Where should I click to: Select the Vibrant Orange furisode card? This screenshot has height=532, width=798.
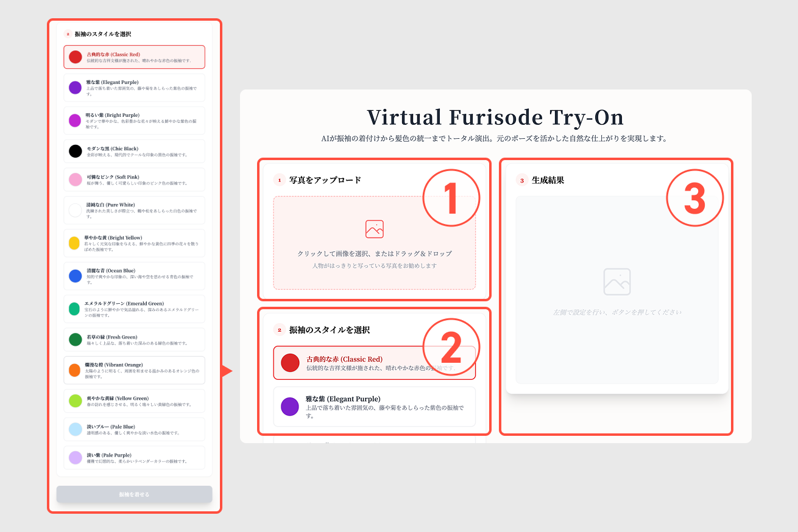point(134,370)
